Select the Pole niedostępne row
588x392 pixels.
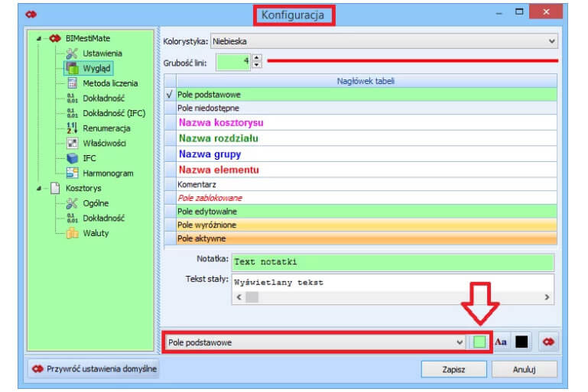pos(366,108)
